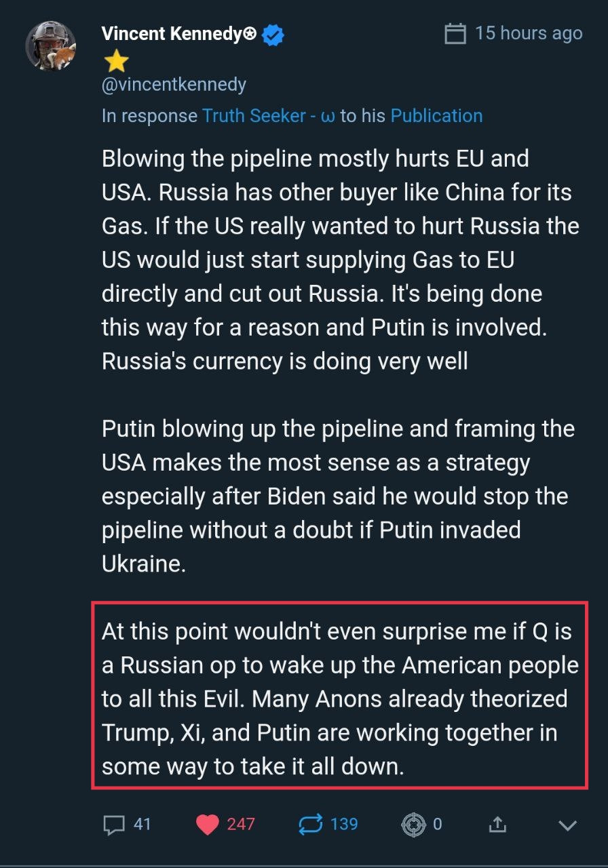Open the @vincentkennedy handle
Image resolution: width=608 pixels, height=868 pixels.
point(174,85)
